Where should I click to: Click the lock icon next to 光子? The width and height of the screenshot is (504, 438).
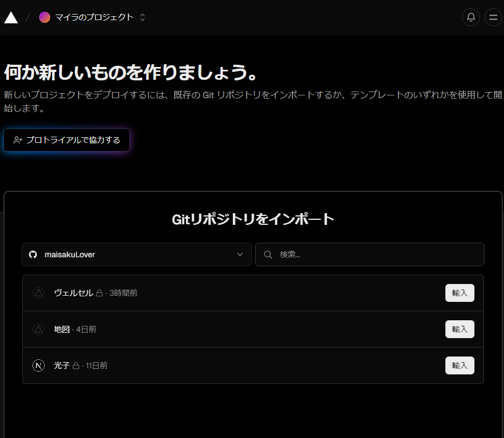pyautogui.click(x=76, y=365)
